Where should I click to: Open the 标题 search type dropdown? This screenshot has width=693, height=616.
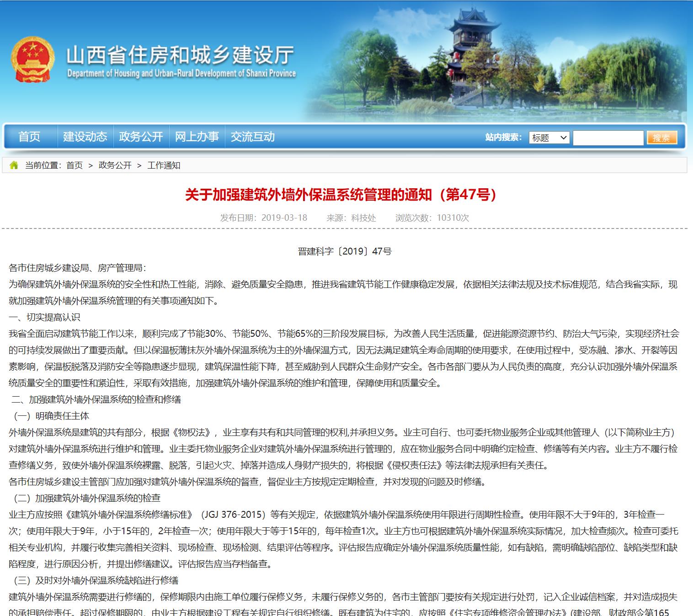tap(549, 138)
